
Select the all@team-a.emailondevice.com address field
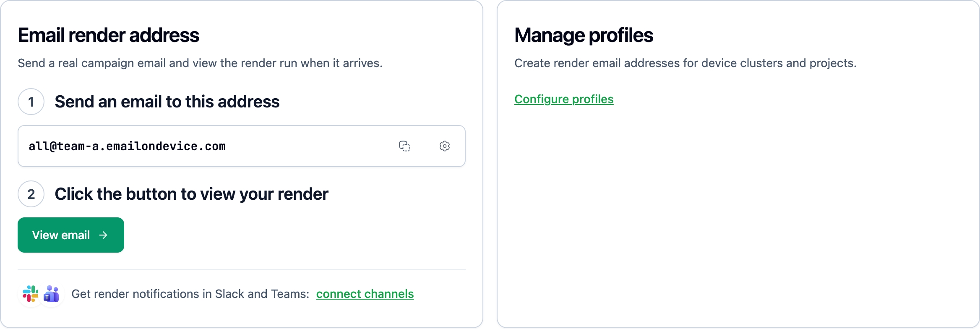click(242, 146)
